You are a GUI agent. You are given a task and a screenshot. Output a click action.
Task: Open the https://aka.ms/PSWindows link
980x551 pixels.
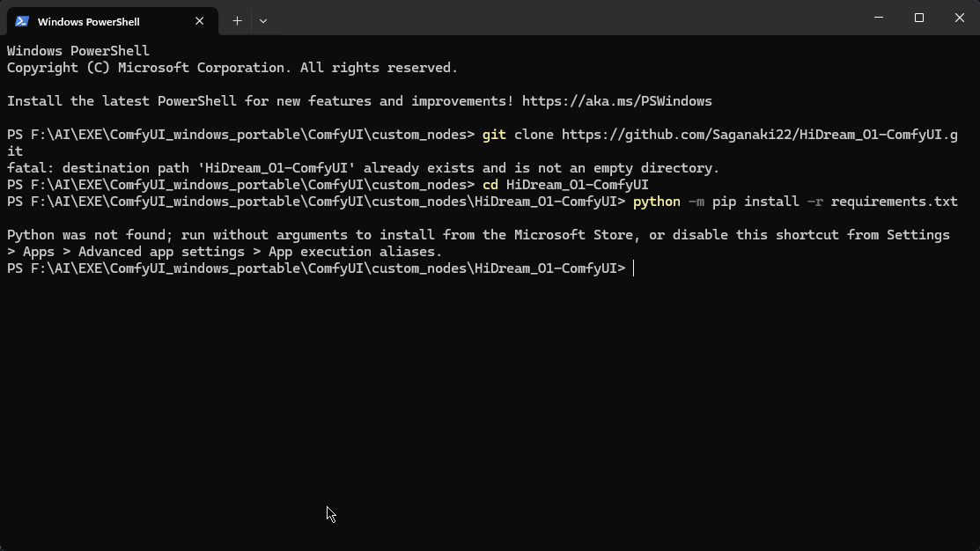pos(617,101)
